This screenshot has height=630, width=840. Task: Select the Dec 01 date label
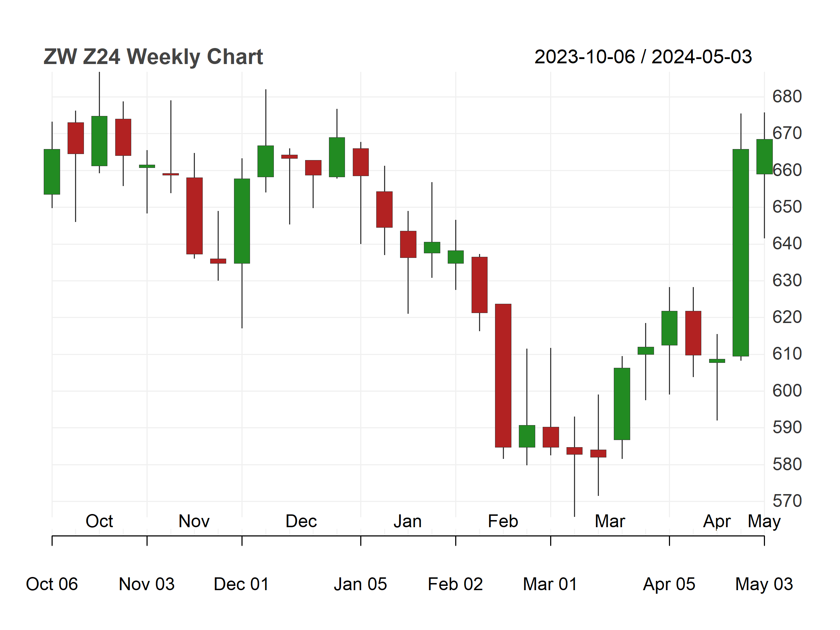tap(241, 584)
